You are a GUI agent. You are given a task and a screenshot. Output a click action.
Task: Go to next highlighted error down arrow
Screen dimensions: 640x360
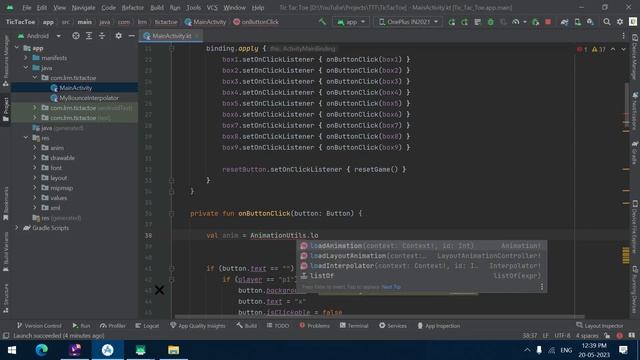pyautogui.click(x=623, y=49)
